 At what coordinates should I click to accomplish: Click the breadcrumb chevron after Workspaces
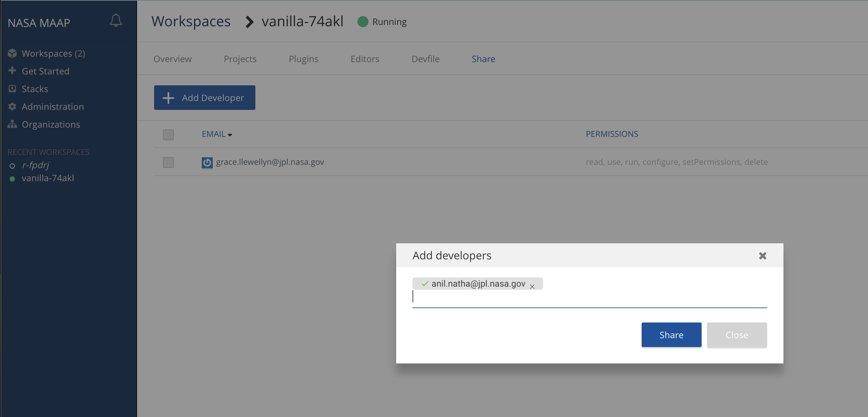(x=250, y=22)
